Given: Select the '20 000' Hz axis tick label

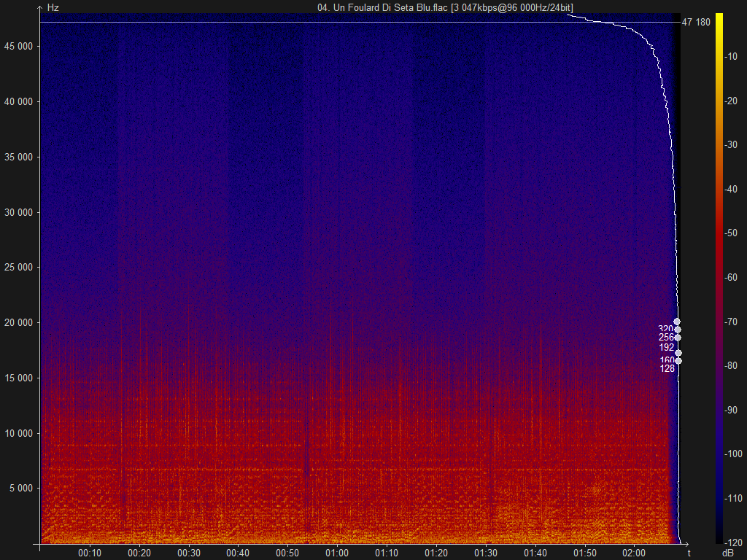Looking at the screenshot, I should click(x=18, y=322).
